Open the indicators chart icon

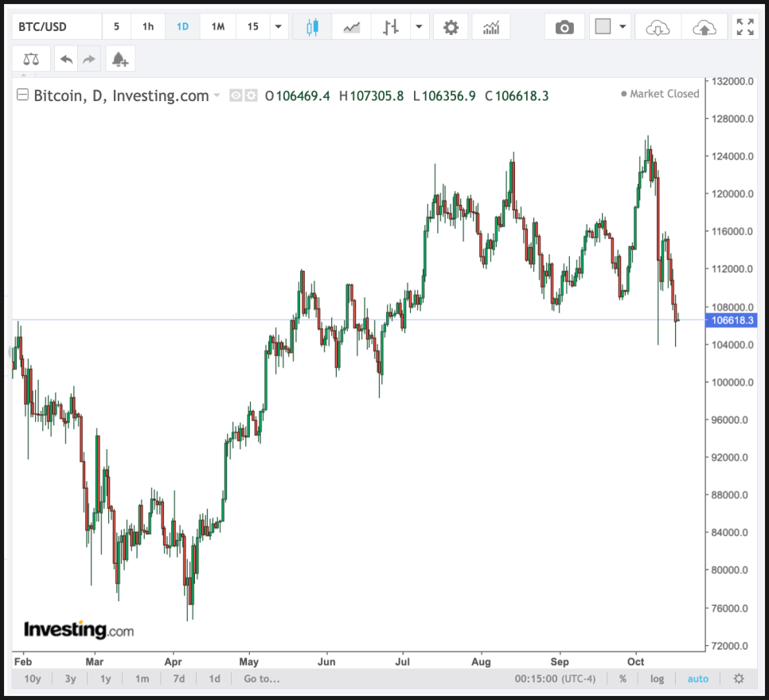[x=491, y=27]
